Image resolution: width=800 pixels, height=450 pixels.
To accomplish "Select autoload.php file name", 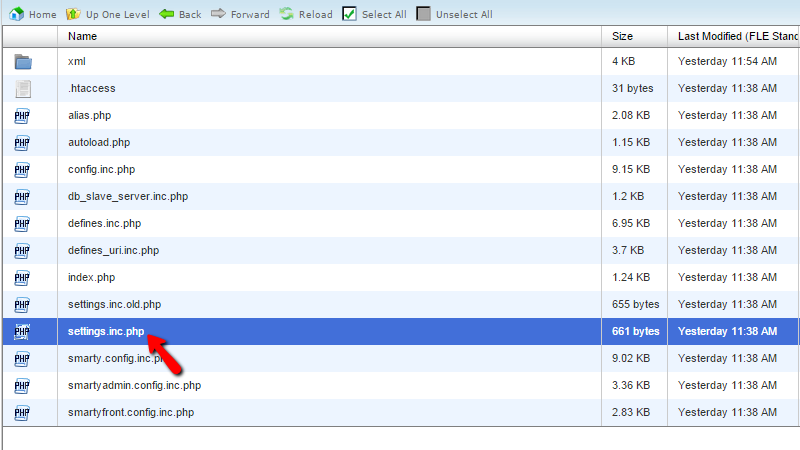I will [99, 142].
